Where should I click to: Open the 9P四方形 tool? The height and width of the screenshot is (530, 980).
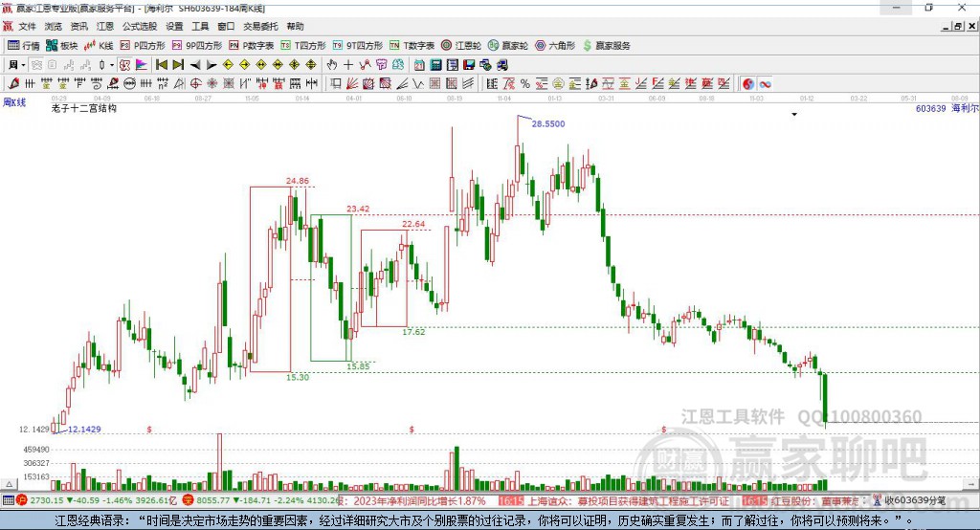[x=197, y=46]
